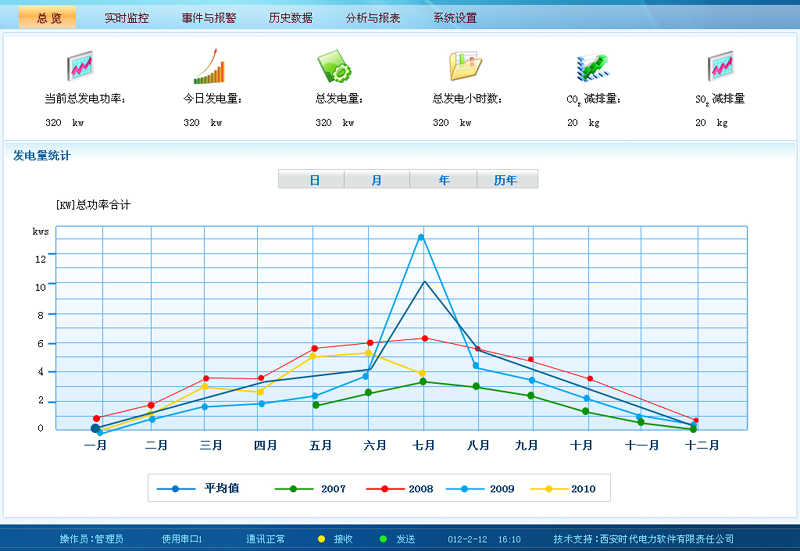
Task: Click the green total generation gear icon
Action: point(334,66)
